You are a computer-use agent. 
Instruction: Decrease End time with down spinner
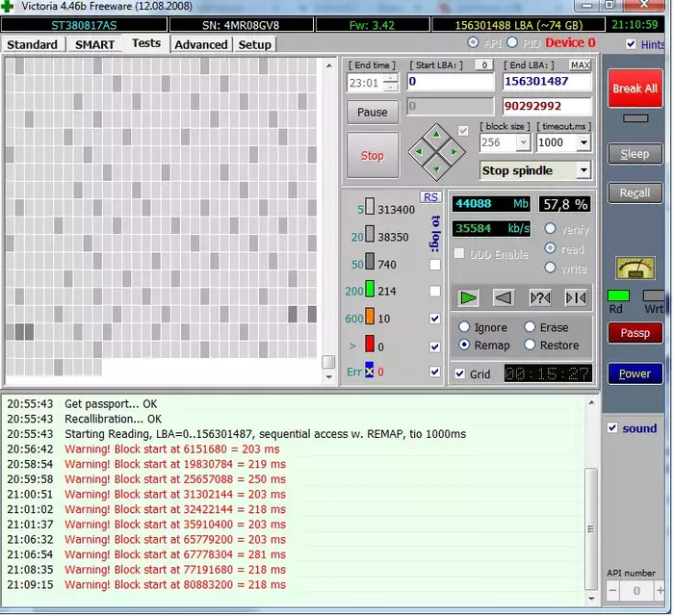390,87
